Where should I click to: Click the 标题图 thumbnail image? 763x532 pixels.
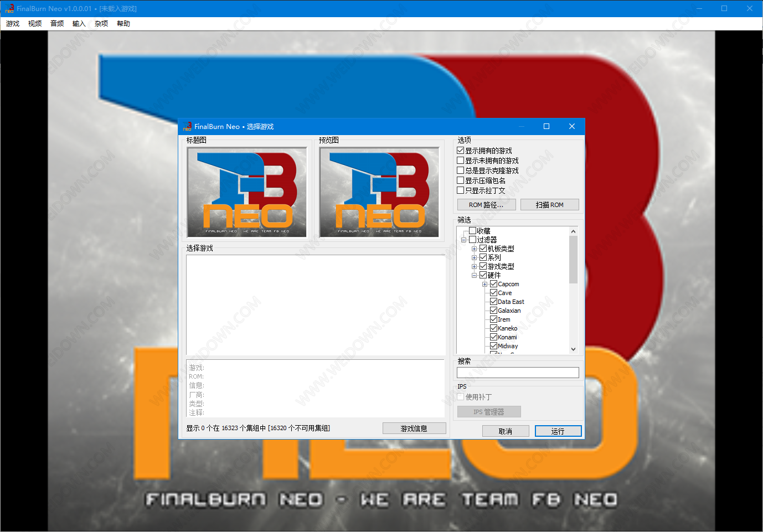(247, 192)
